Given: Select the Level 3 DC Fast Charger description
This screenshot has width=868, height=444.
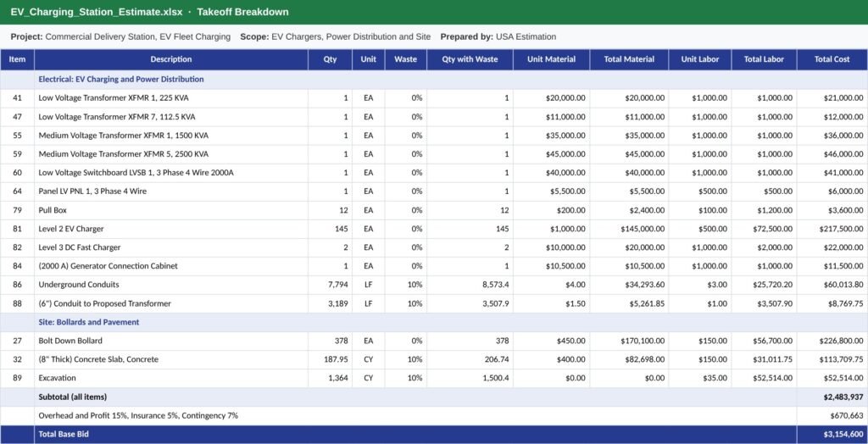Looking at the screenshot, I should tap(79, 247).
